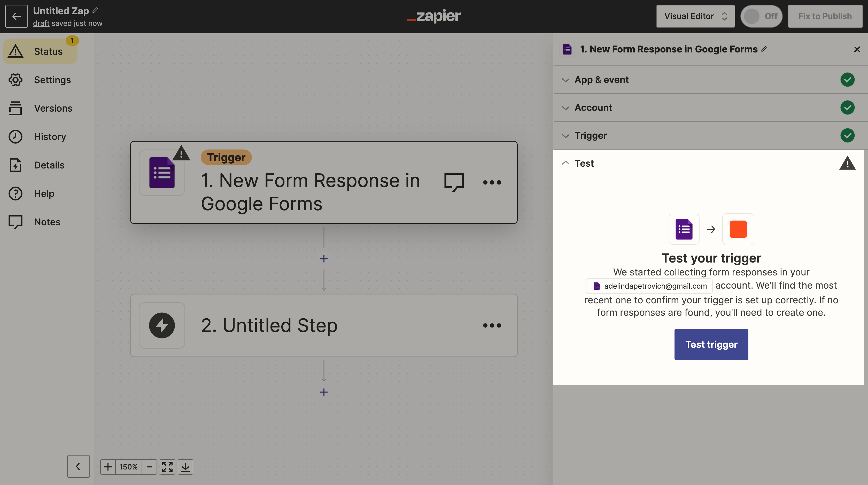The image size is (868, 485).
Task: Click the Status warning triangle icon
Action: click(16, 51)
